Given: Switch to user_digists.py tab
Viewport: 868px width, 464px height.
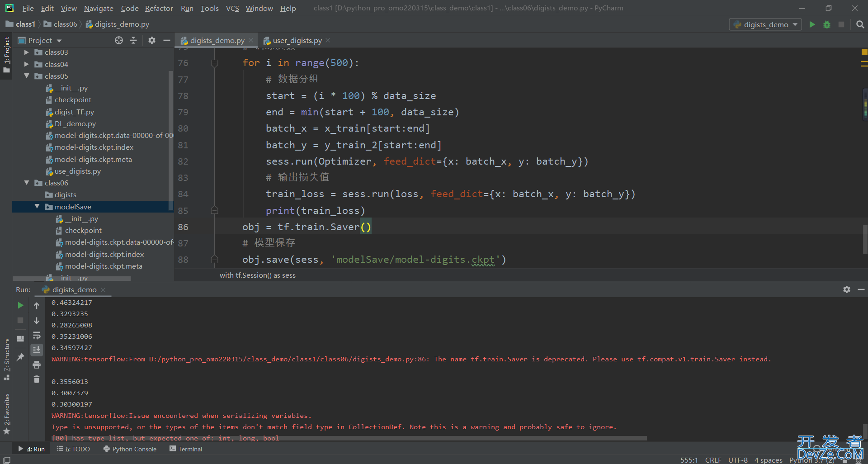Looking at the screenshot, I should click(297, 40).
